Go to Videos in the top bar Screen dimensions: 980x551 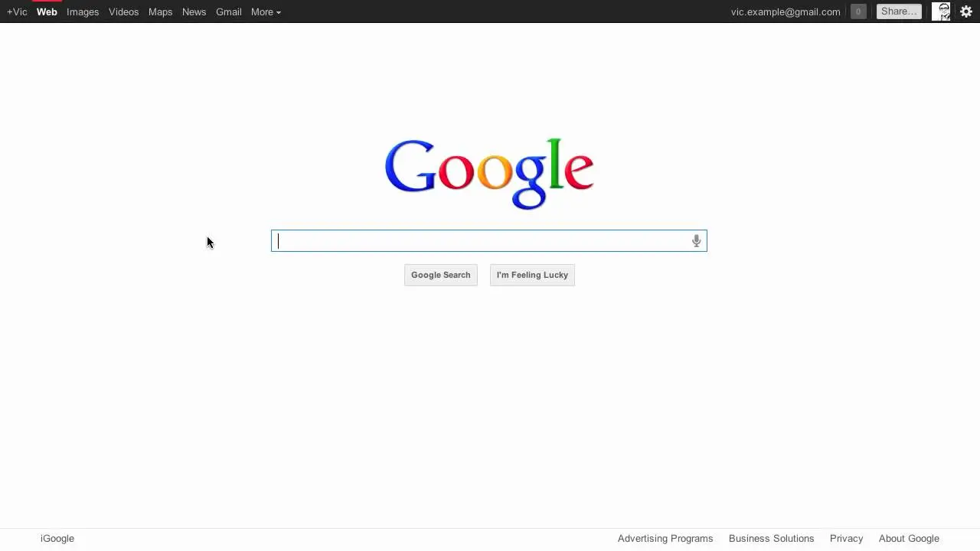(123, 11)
